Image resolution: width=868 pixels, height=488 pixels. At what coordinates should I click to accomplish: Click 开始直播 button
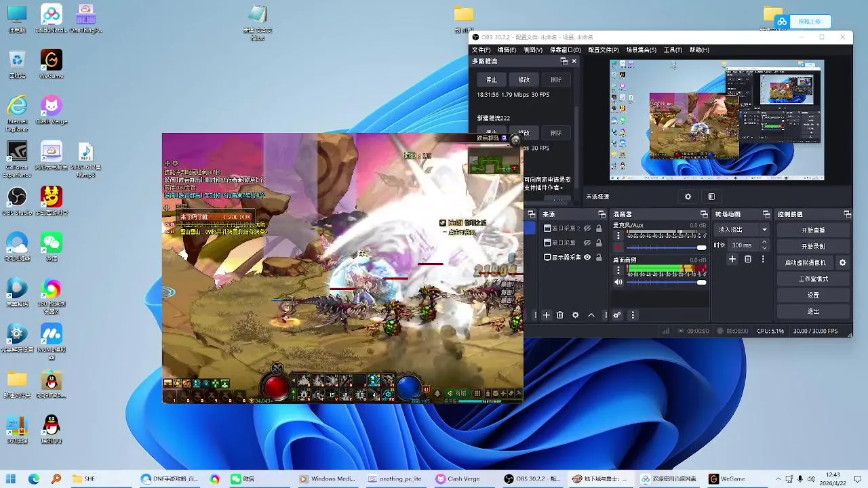point(813,230)
